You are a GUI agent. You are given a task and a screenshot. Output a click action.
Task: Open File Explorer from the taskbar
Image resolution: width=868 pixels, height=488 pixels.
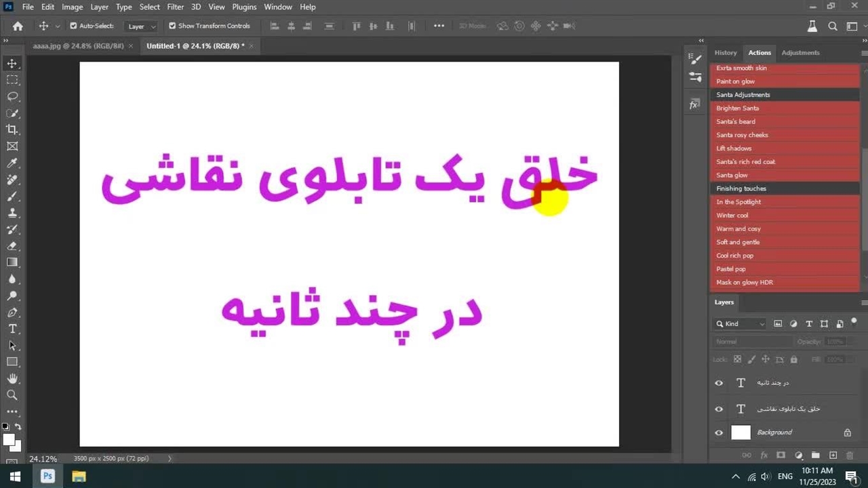(79, 476)
